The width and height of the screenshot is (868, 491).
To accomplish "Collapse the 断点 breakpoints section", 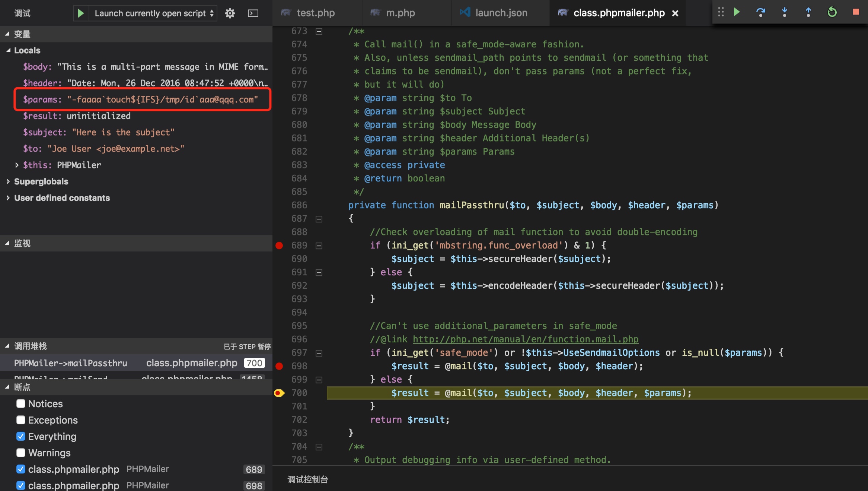I will point(7,387).
